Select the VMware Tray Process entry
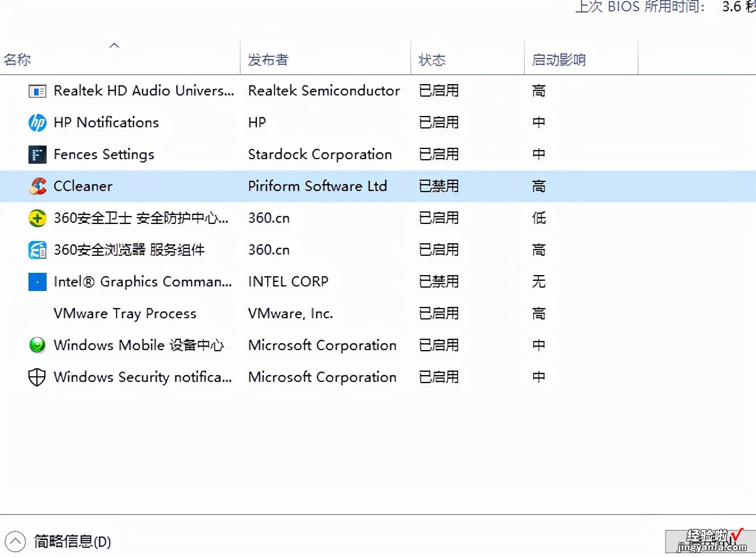Screen dimensions: 756x557 (x=125, y=314)
